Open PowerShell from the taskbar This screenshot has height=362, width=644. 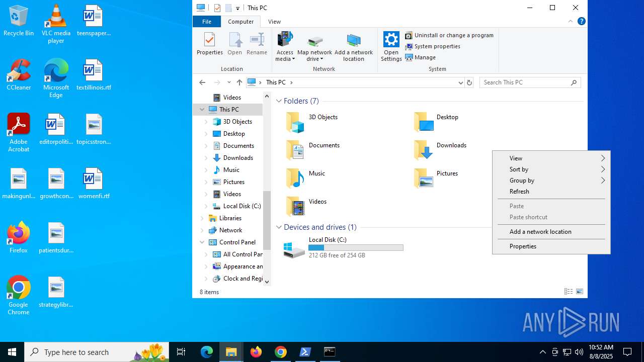tap(305, 352)
